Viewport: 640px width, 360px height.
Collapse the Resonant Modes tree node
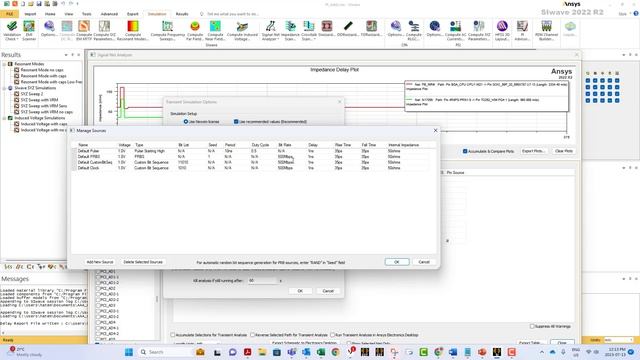click(x=4, y=64)
